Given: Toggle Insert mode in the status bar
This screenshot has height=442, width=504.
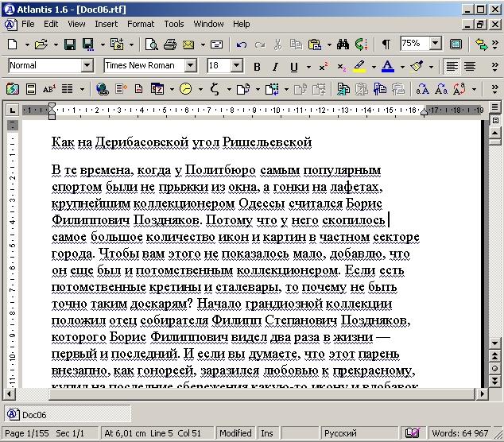Looking at the screenshot, I should [267, 433].
